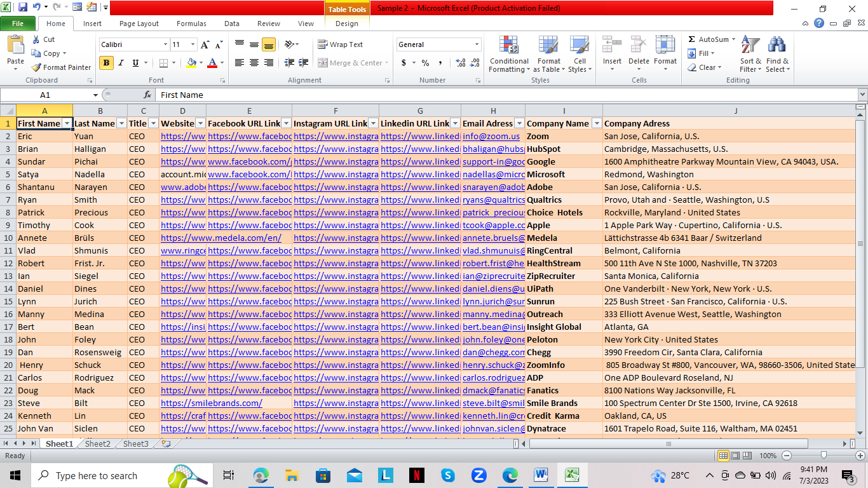This screenshot has height=488, width=868.
Task: Open Find & Select menu
Action: 777,55
